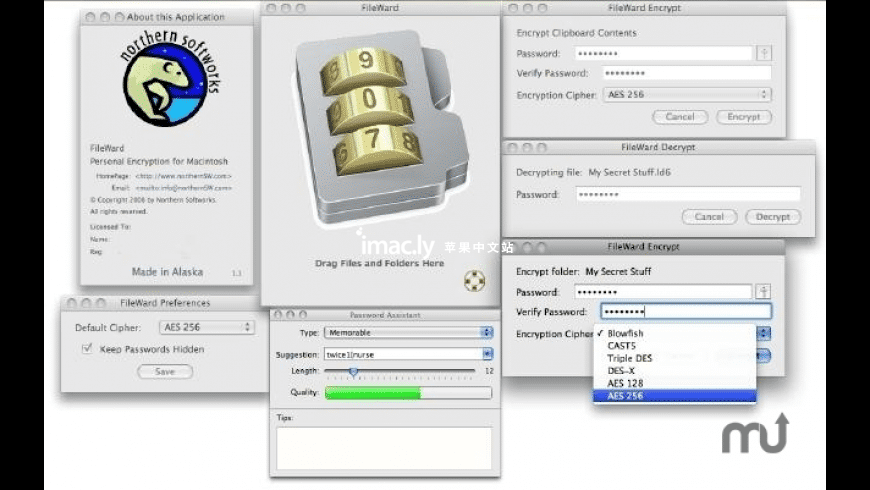Click the Northern Softworks polar bear logo
The width and height of the screenshot is (870, 490).
point(169,78)
